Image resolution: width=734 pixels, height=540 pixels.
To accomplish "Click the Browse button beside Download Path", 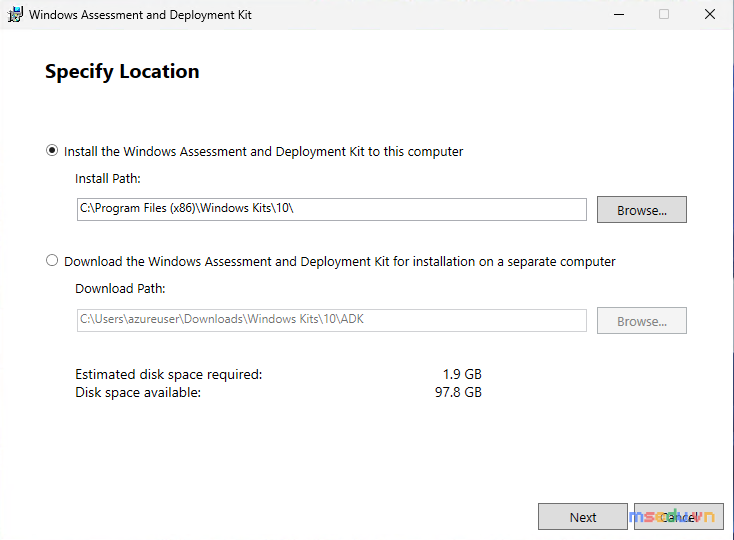I will point(641,321).
